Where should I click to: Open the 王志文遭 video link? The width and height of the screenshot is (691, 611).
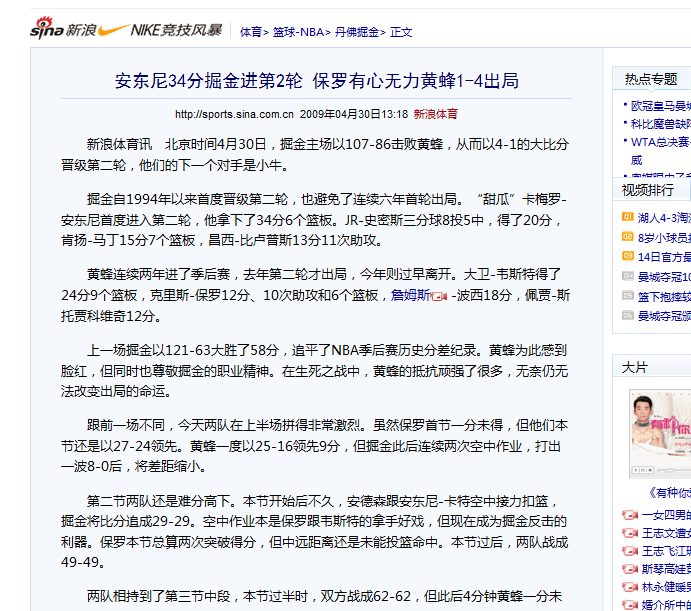tap(666, 533)
